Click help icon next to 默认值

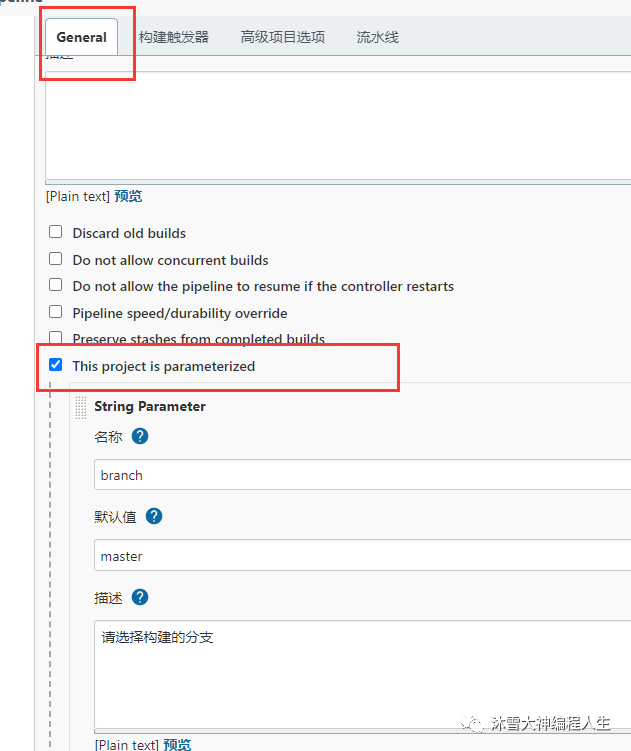pos(154,516)
